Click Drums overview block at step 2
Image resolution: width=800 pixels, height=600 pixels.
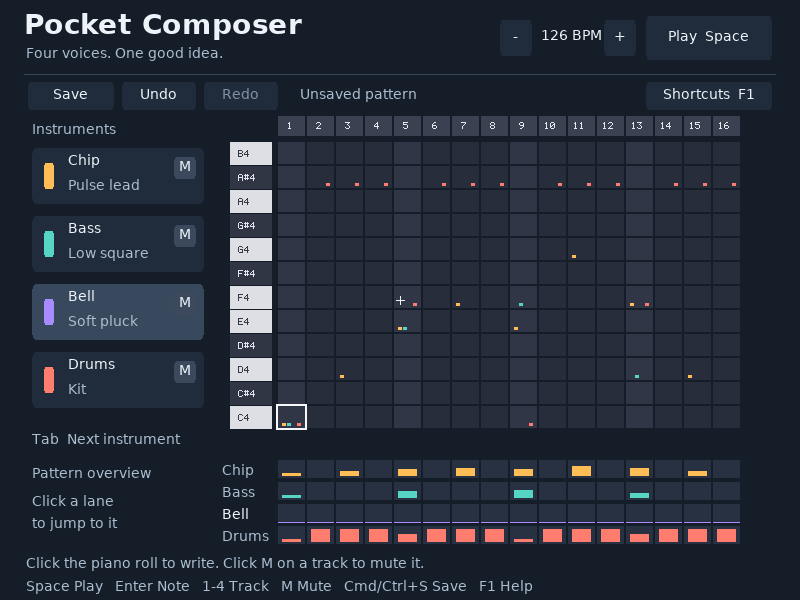tap(320, 535)
